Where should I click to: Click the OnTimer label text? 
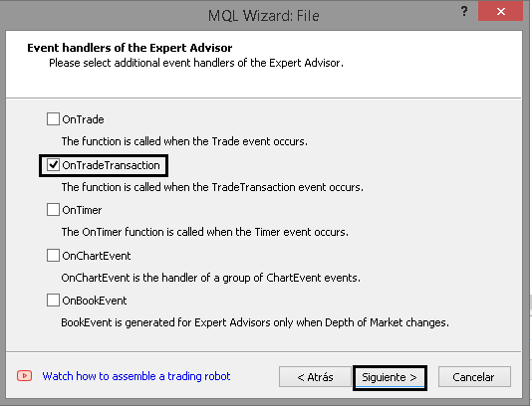(82, 210)
